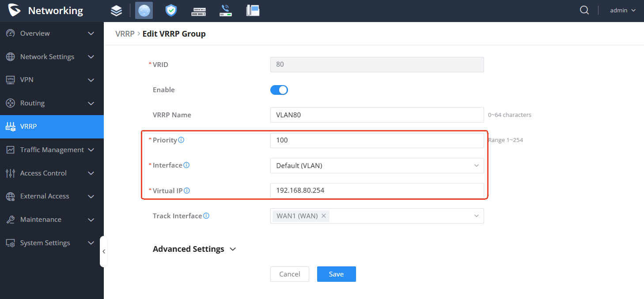Click the Priority input field
The image size is (644, 299).
pos(377,140)
